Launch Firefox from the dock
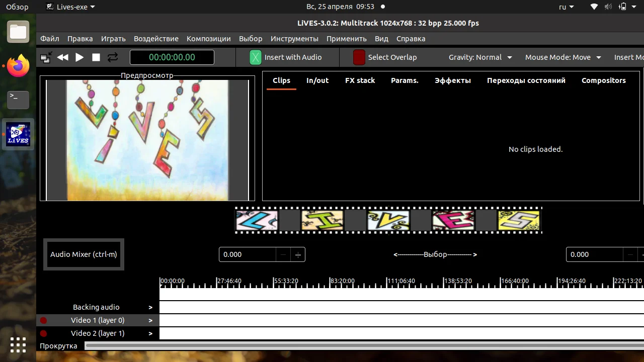The image size is (644, 362). pyautogui.click(x=18, y=66)
